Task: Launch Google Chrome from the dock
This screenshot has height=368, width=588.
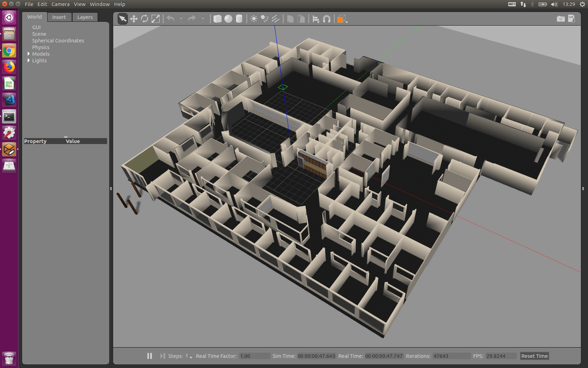Action: (9, 51)
